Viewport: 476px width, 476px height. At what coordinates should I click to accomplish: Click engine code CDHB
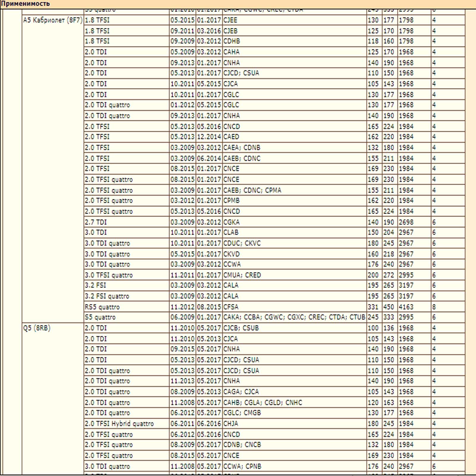coord(231,41)
